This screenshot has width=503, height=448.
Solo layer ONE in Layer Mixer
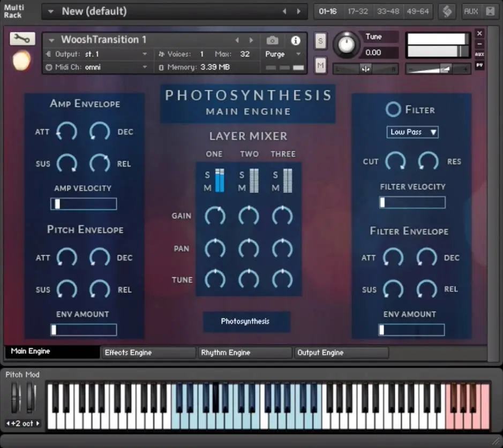tap(207, 175)
